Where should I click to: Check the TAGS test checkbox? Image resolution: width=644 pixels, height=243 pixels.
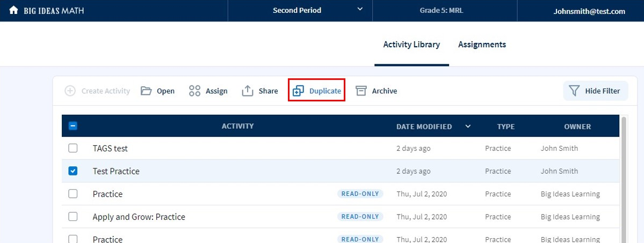[73, 149]
